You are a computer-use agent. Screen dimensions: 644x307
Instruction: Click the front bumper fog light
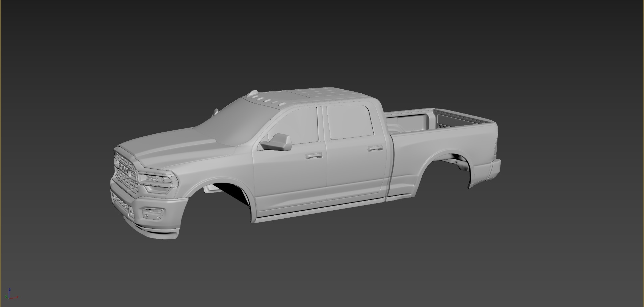153,213
